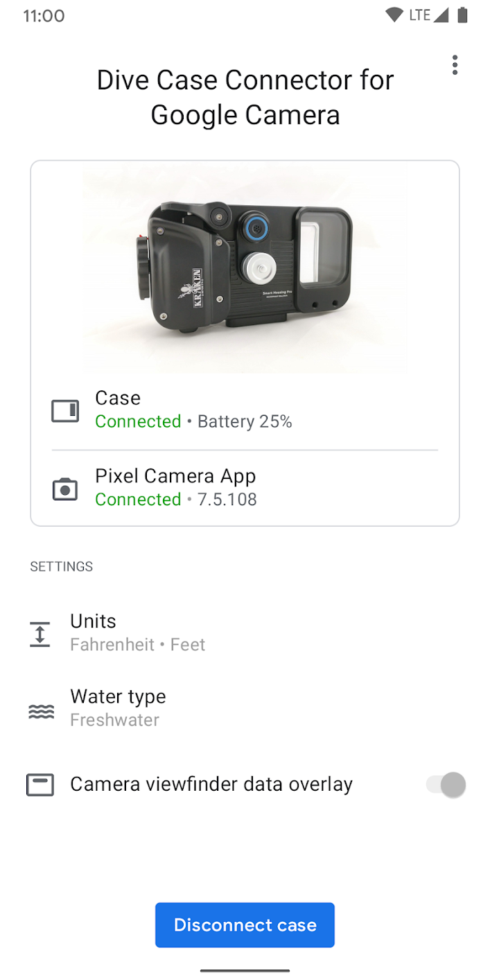Click the Water type waves icon
490x980 pixels.
click(40, 710)
